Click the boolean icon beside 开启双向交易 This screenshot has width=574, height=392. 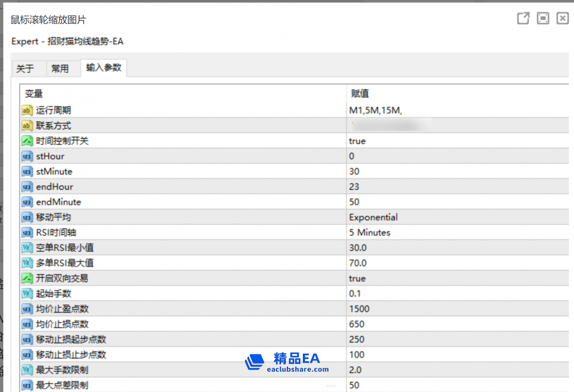pos(27,278)
